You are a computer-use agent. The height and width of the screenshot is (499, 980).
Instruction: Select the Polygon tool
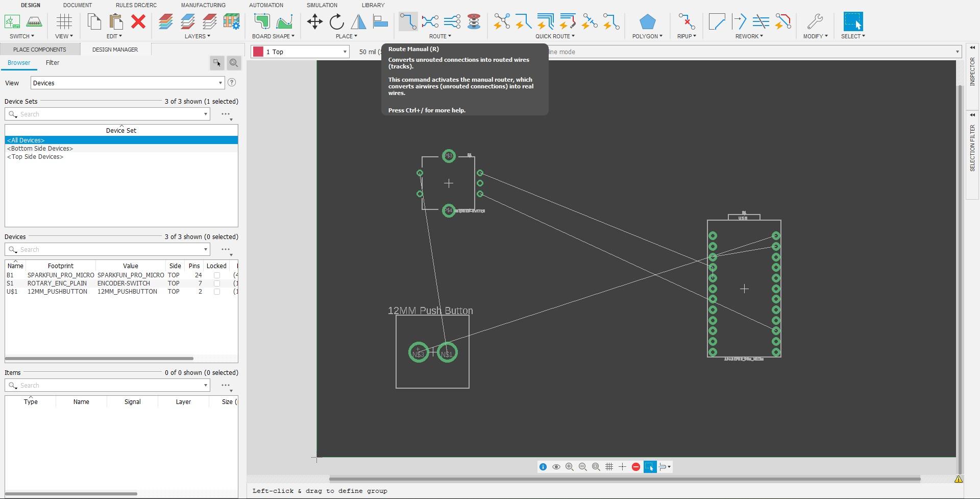pyautogui.click(x=647, y=22)
